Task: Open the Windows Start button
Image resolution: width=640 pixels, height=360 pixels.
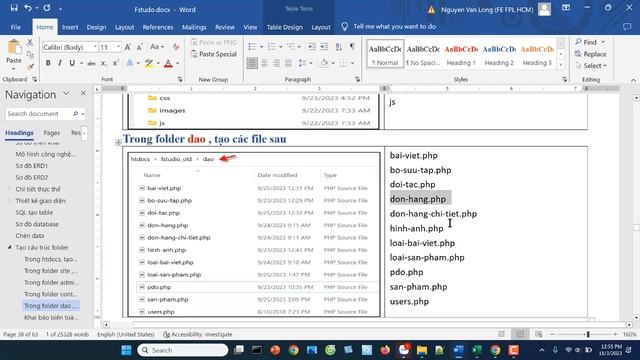Action: pos(127,350)
